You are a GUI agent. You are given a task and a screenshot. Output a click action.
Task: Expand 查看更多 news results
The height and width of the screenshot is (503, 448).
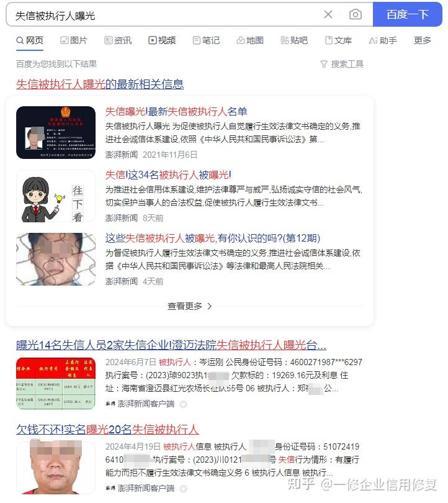[189, 306]
